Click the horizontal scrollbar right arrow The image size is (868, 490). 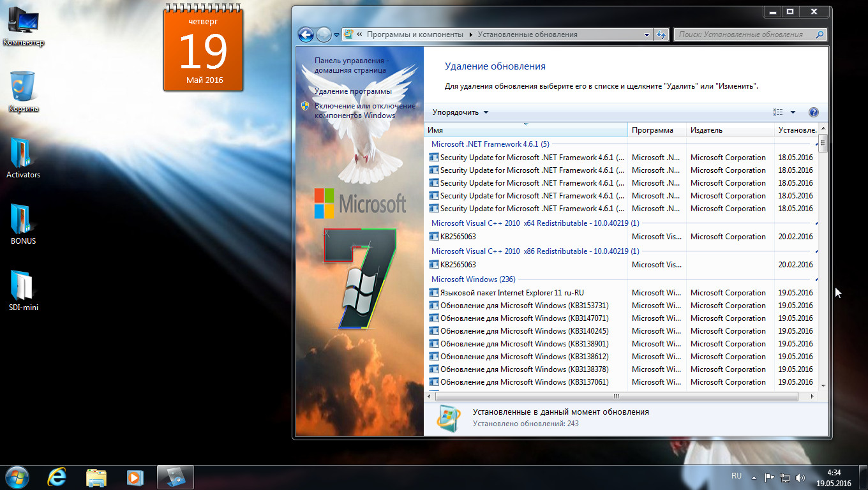coord(813,396)
